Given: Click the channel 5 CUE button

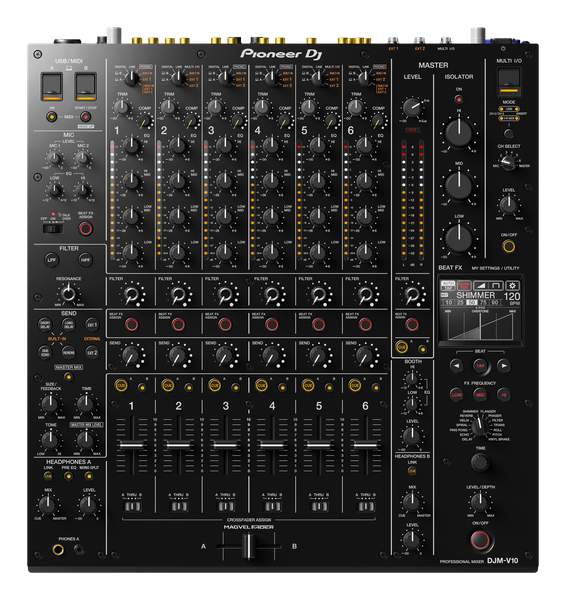Looking at the screenshot, I should (308, 385).
